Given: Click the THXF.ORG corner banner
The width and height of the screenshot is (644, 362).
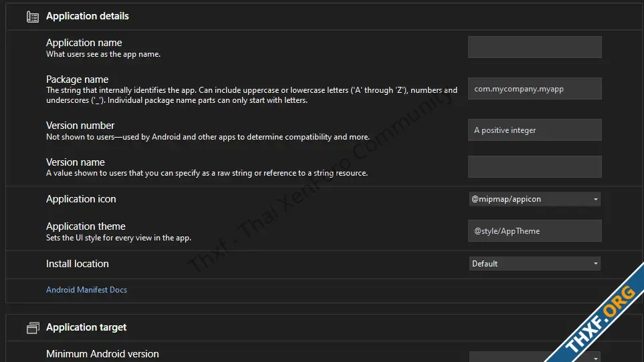Looking at the screenshot, I should click(x=599, y=317).
